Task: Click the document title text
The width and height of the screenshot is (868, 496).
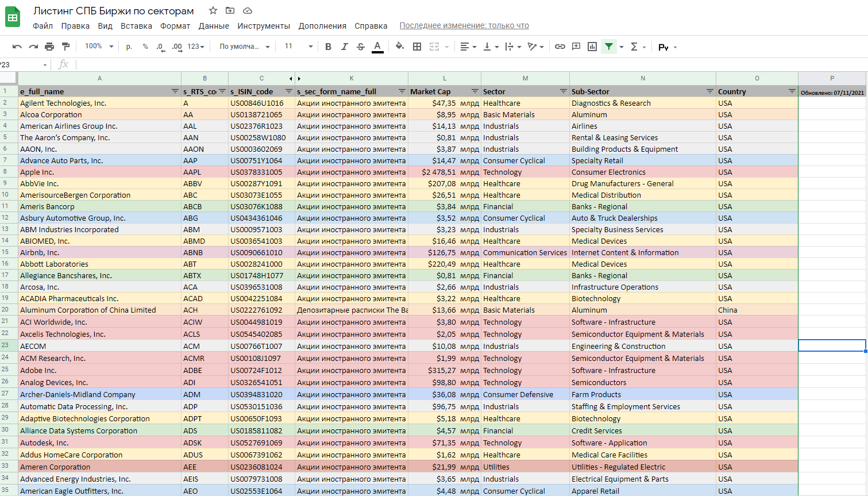Action: [114, 11]
